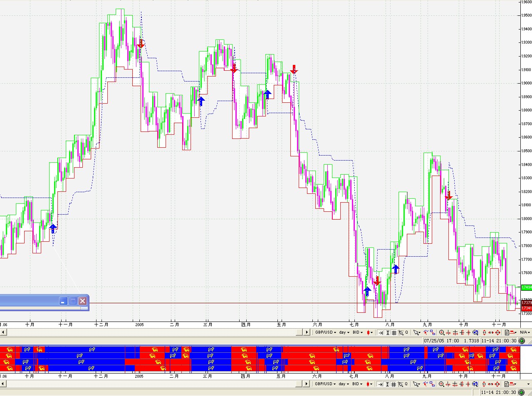Open candlestick chart style dropdown in price chart toolbar

(370, 332)
